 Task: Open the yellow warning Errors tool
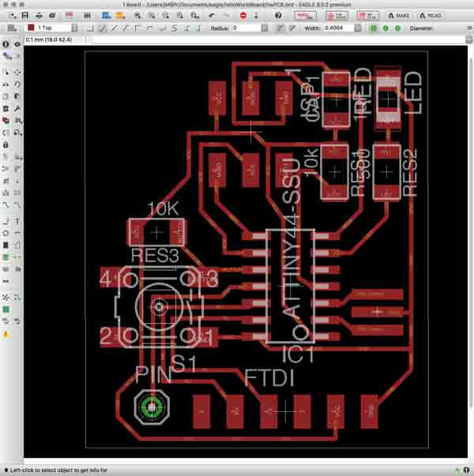[6, 335]
